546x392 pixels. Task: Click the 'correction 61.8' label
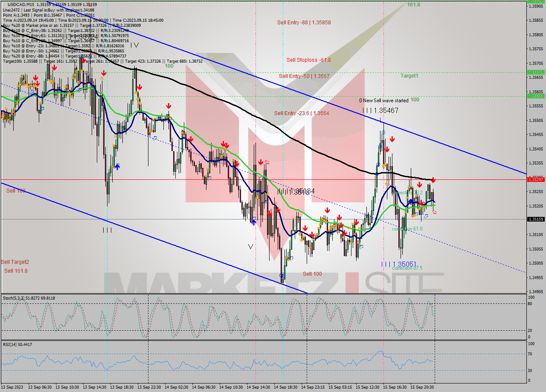407,229
